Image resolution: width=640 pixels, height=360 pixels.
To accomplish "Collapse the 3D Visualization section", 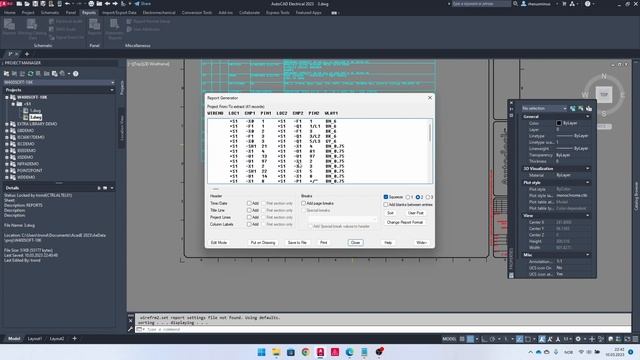I will coord(587,169).
